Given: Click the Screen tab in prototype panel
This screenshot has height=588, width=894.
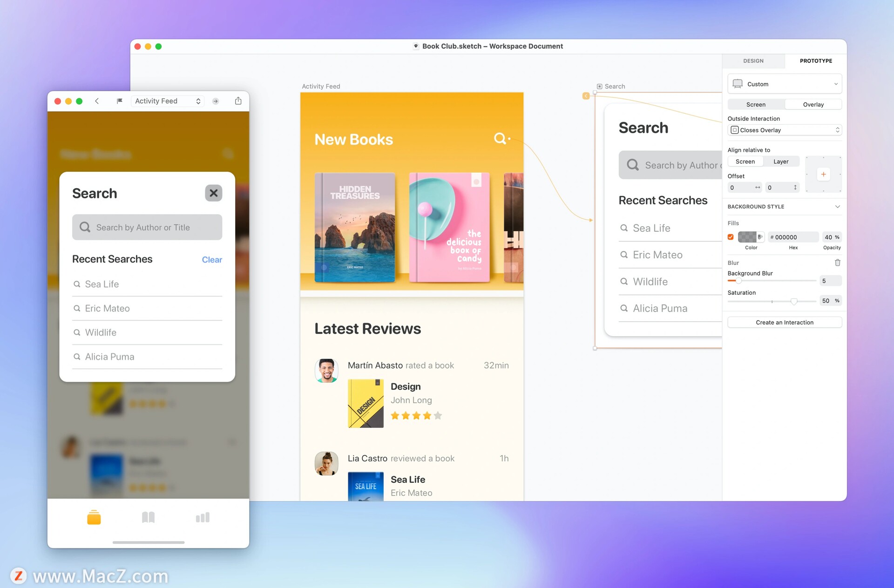Looking at the screenshot, I should coord(756,104).
